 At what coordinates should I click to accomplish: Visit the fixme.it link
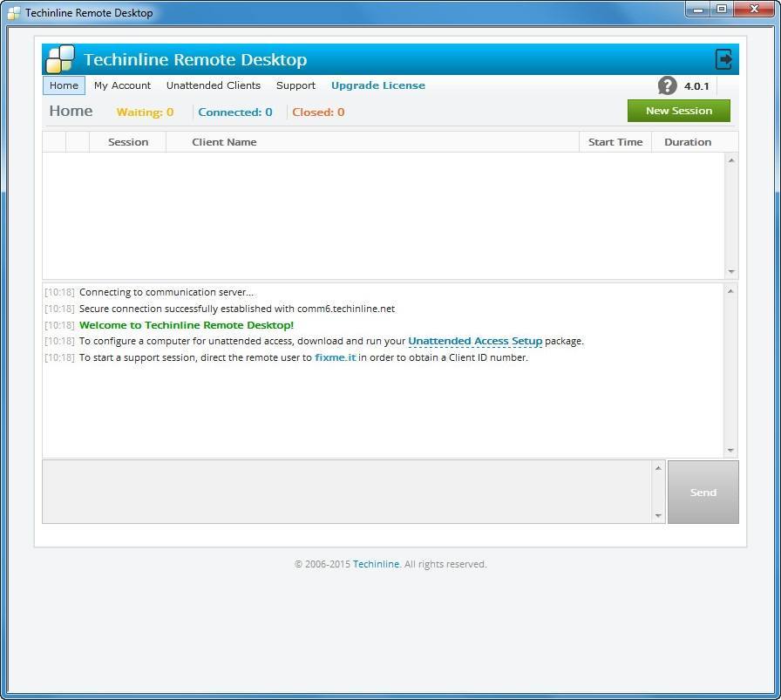coord(336,357)
